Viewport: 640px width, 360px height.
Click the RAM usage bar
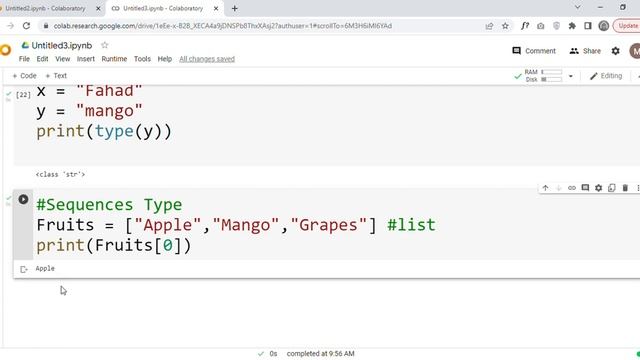[552, 72]
